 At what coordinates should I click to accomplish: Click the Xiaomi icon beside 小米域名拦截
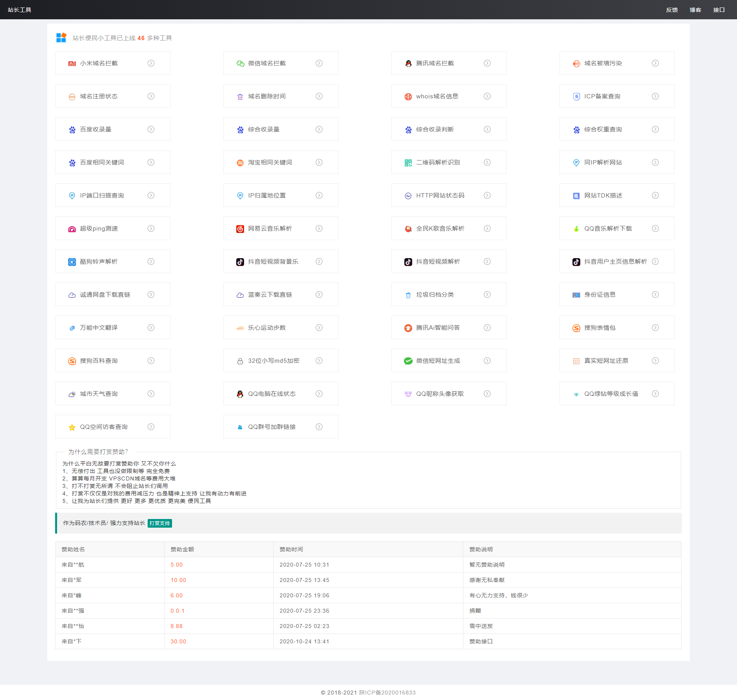[72, 63]
